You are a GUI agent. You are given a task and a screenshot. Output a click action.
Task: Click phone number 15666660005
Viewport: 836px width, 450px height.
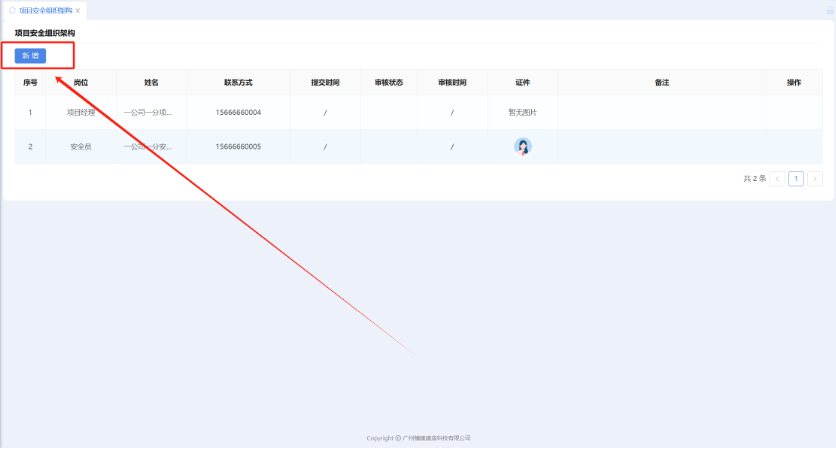[x=238, y=147]
